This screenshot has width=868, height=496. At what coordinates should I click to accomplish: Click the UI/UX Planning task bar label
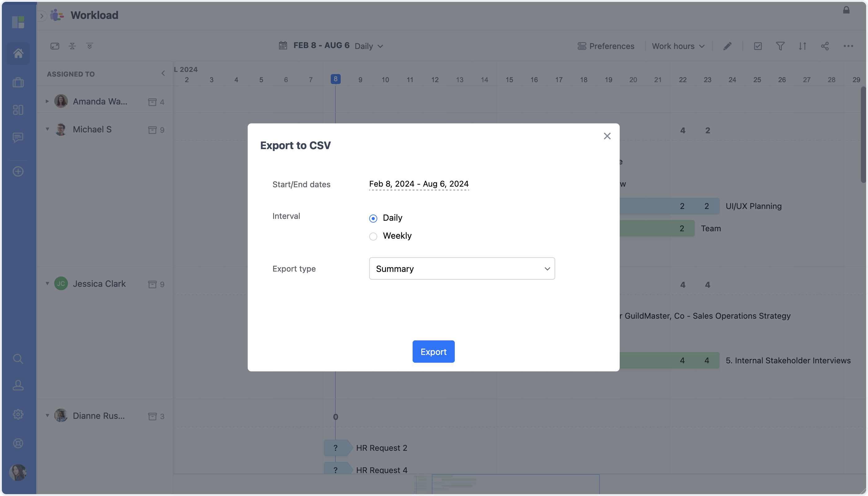coord(754,206)
